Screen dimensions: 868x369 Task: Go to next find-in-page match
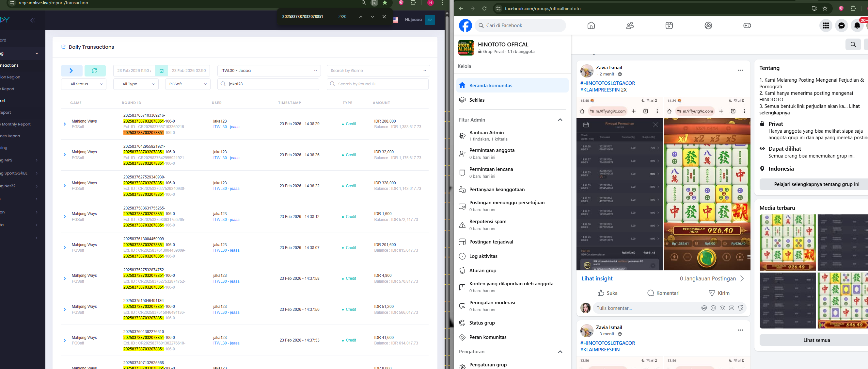(372, 17)
